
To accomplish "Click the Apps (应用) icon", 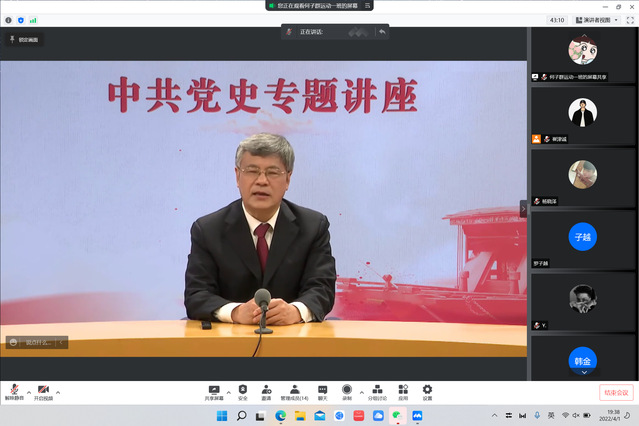I will coord(403,390).
